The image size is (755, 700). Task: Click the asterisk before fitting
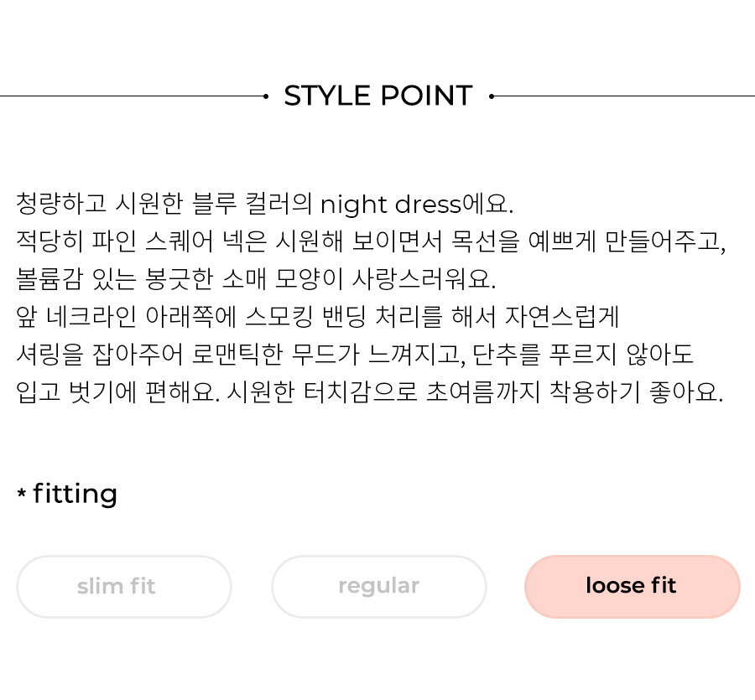22,493
